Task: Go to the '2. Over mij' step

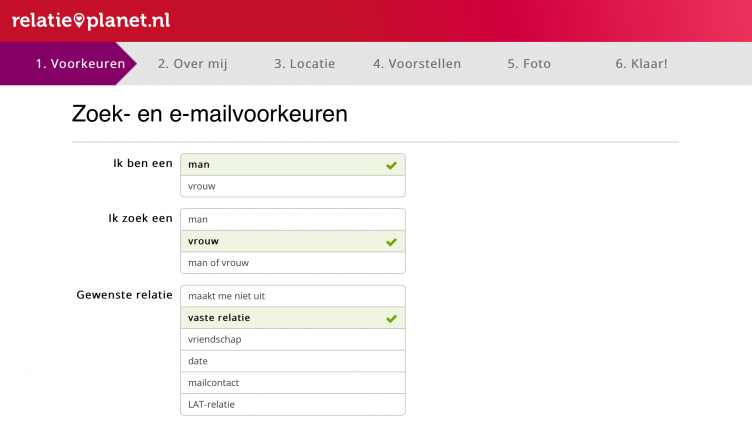Action: [193, 64]
